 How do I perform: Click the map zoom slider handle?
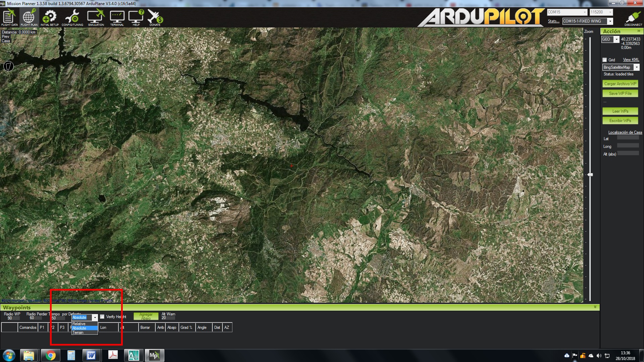click(x=590, y=175)
